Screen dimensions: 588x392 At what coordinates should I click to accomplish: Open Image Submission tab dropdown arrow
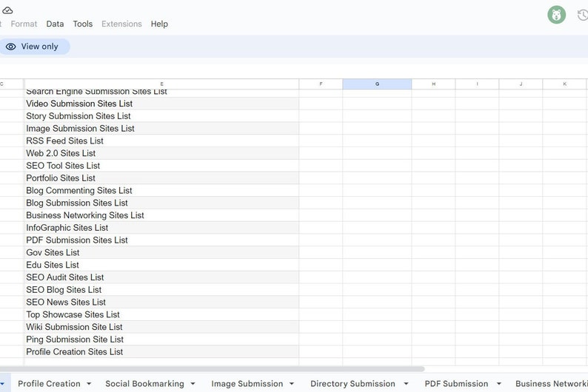pyautogui.click(x=292, y=384)
